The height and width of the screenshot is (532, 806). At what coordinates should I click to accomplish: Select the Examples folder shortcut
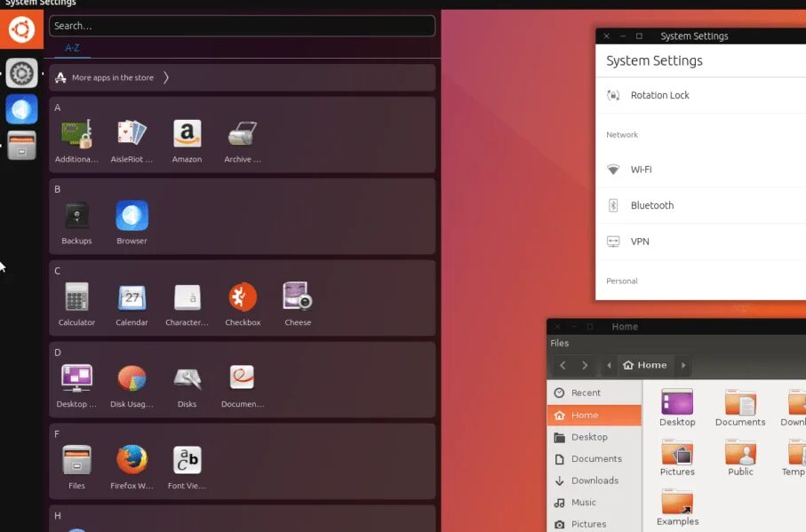coord(677,508)
